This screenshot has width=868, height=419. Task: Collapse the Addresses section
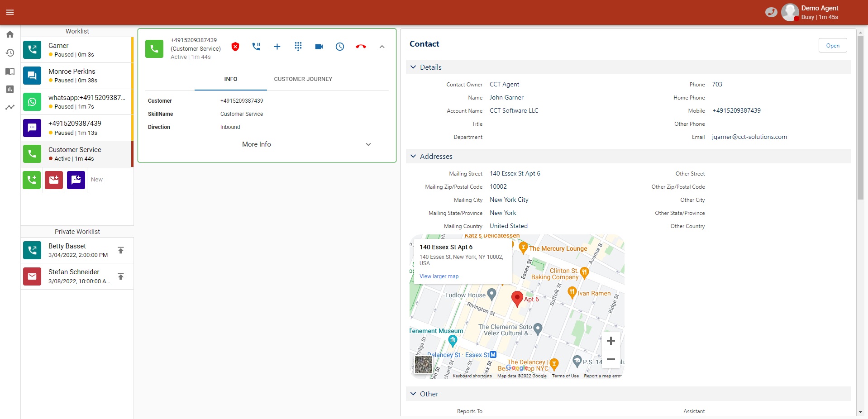pyautogui.click(x=413, y=157)
